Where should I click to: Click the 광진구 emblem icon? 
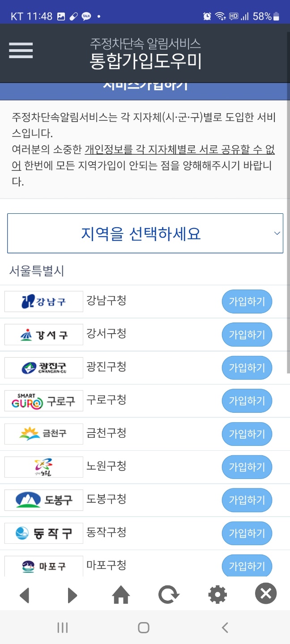[x=43, y=367]
